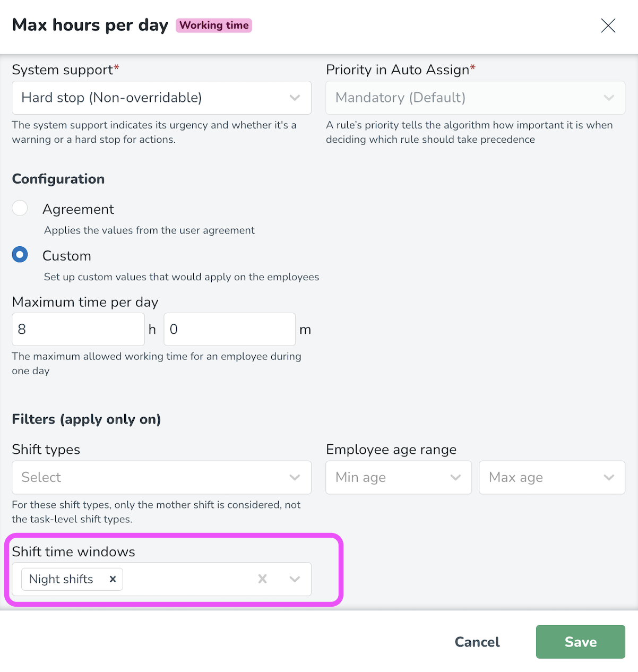This screenshot has height=672, width=638.
Task: Select the Agreement radio option
Action: coord(20,209)
